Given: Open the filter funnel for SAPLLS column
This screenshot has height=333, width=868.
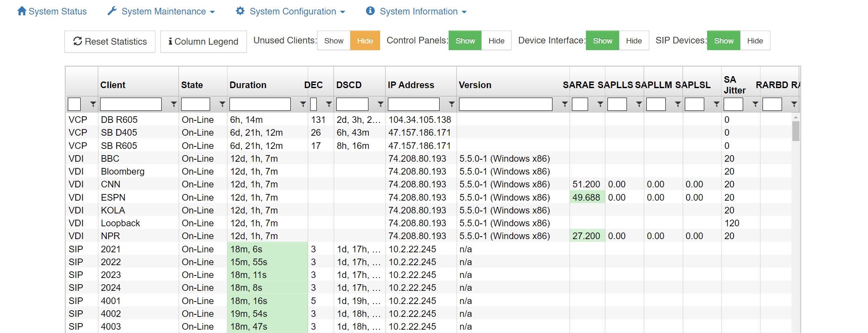Looking at the screenshot, I should [x=639, y=104].
